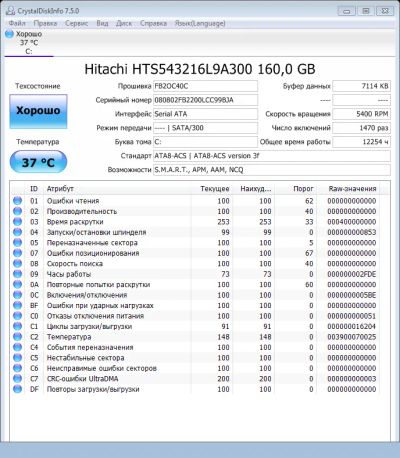Screen dimensions: 400x458
Task: Click the ID column header
Action: click(34, 189)
